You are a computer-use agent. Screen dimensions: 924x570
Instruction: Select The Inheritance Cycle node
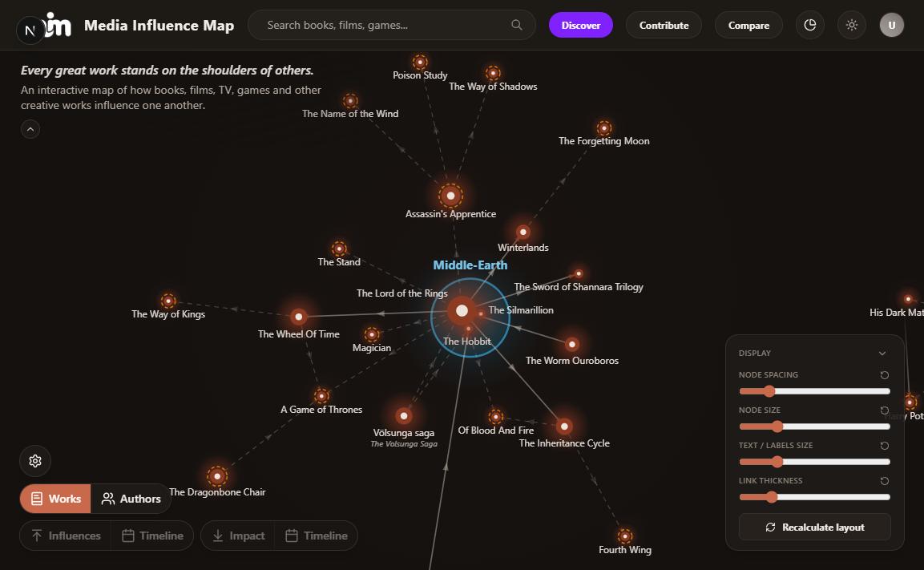[x=564, y=426]
